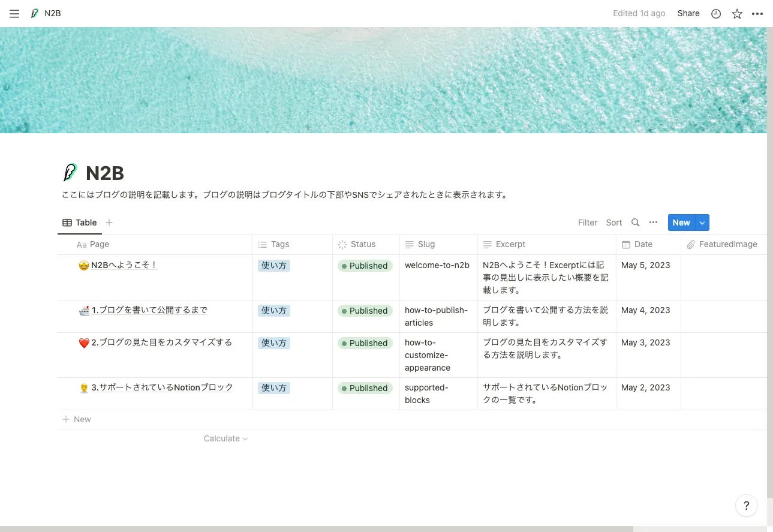Open 2.ブログの見た目をカスタマイズする page
Viewport: 773px width, 532px height.
click(x=162, y=342)
